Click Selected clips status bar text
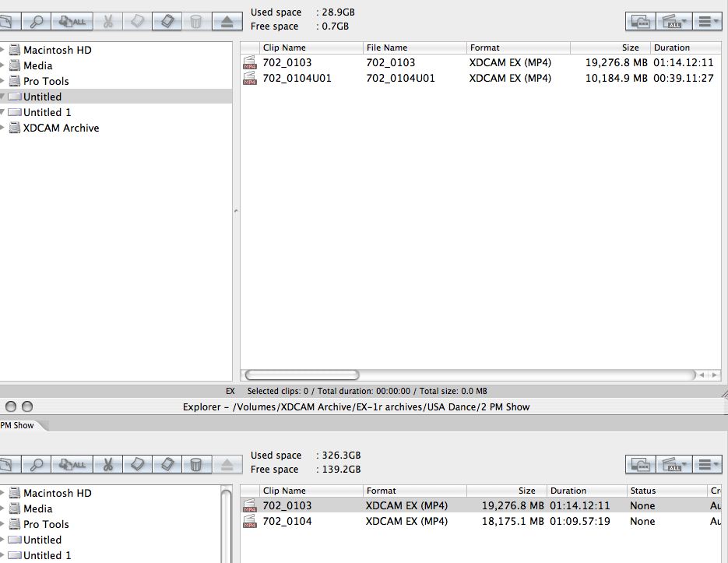The width and height of the screenshot is (728, 563). click(368, 391)
